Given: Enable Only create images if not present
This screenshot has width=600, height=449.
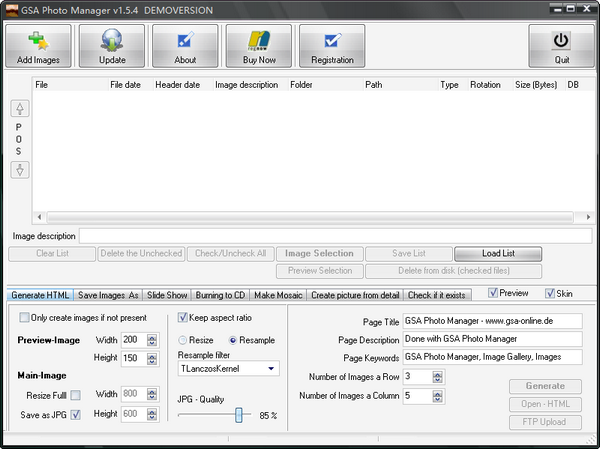Looking at the screenshot, I should pyautogui.click(x=25, y=318).
